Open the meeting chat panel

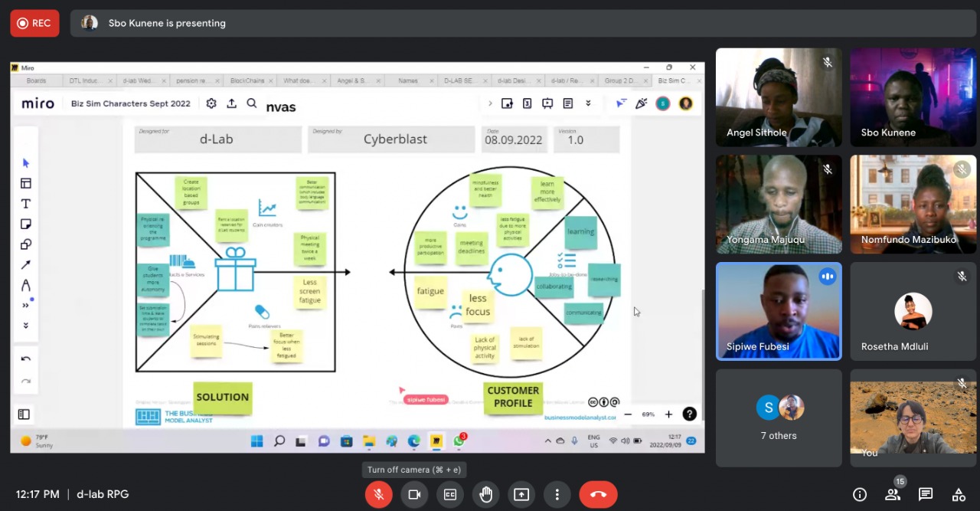coord(925,494)
